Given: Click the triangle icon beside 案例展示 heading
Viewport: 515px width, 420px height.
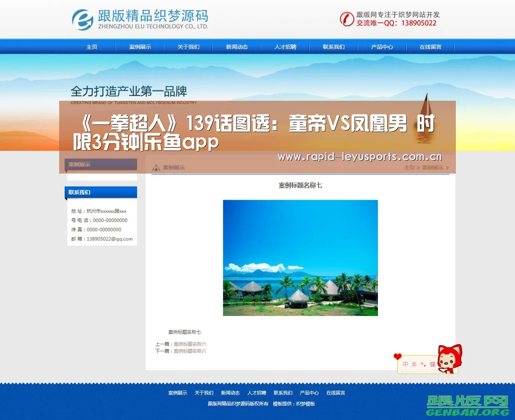Looking at the screenshot, I should point(156,168).
